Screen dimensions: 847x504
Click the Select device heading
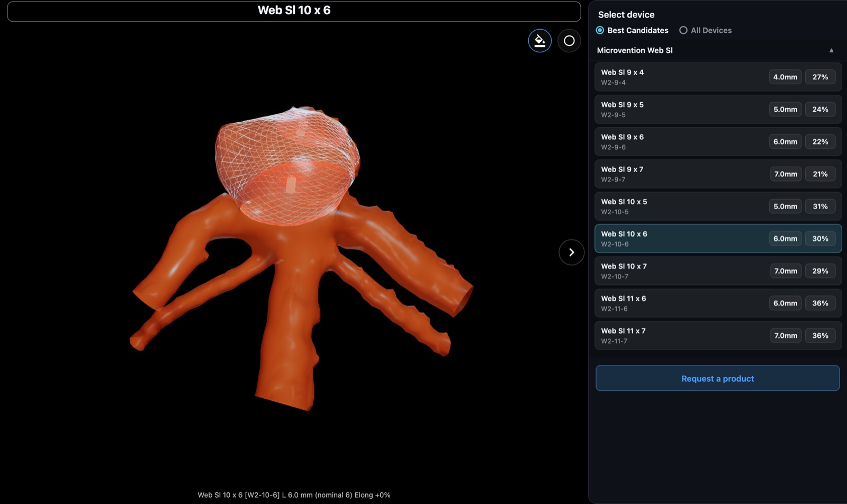pyautogui.click(x=626, y=15)
